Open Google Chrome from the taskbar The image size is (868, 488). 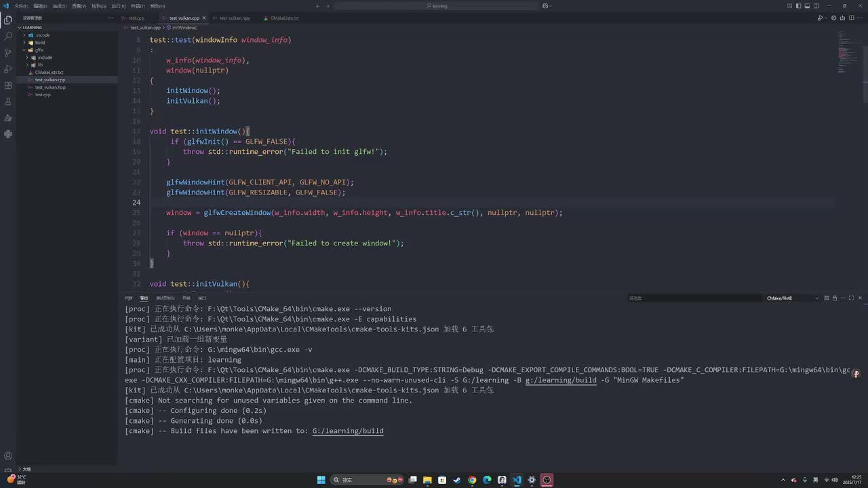point(472,480)
